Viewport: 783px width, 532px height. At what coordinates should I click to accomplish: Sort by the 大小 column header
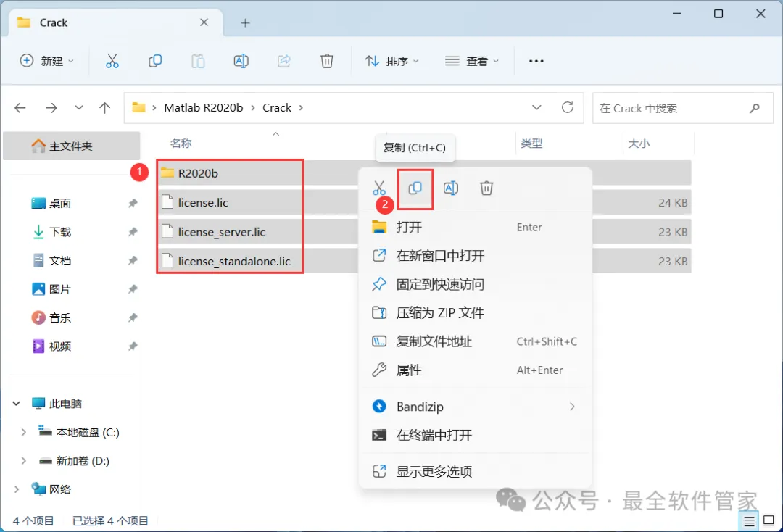[639, 144]
